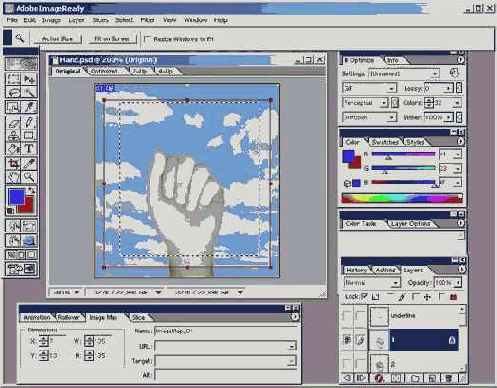Select the Crop tool in toolbox
Viewport: 497px width, 388px height.
[x=14, y=164]
